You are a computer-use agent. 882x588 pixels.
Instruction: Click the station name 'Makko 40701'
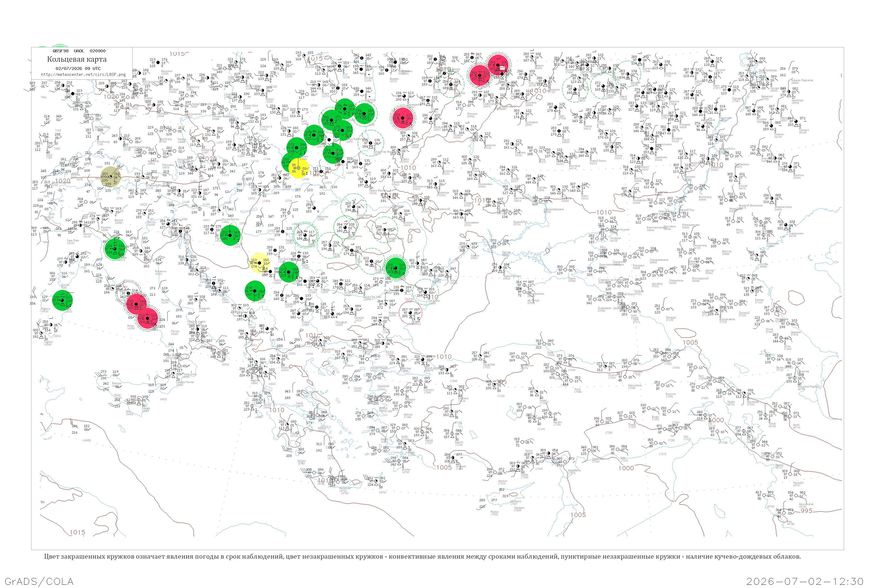(x=731, y=403)
